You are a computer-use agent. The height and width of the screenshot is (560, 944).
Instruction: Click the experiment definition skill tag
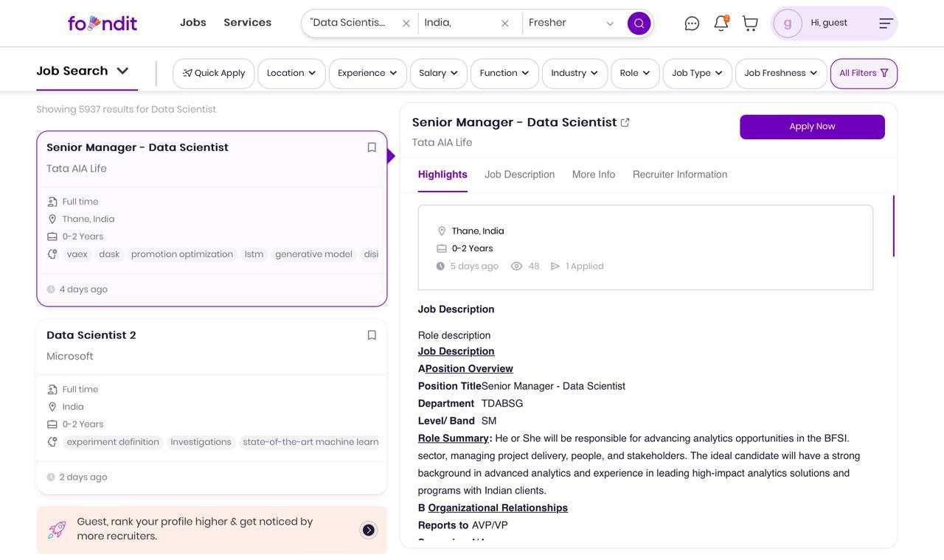click(113, 442)
